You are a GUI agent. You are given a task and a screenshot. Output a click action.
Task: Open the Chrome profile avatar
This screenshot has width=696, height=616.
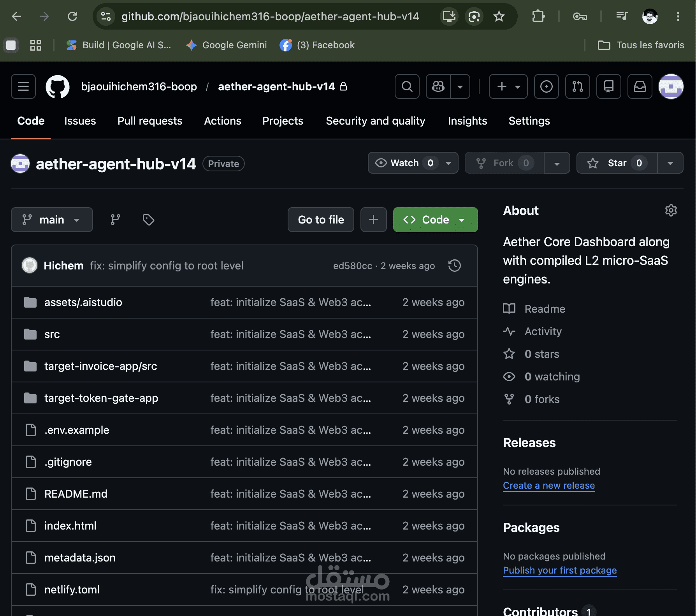650,16
